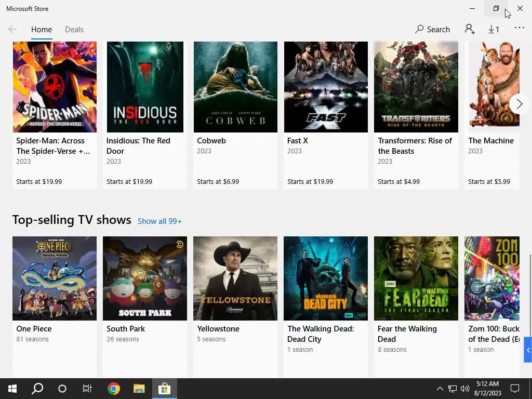Open network status tray icon
The height and width of the screenshot is (399, 532).
(453, 389)
